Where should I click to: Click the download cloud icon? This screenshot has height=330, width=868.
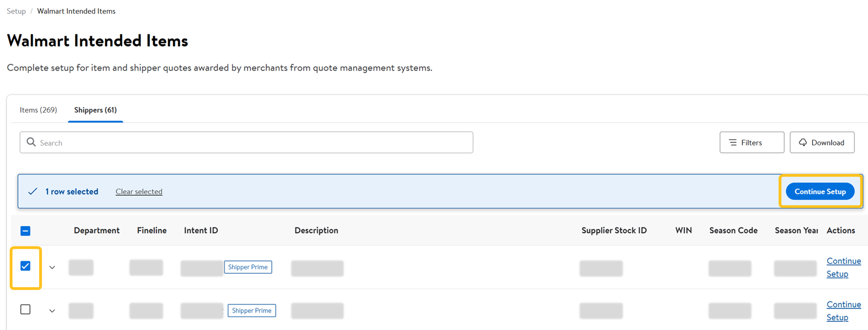coord(803,142)
